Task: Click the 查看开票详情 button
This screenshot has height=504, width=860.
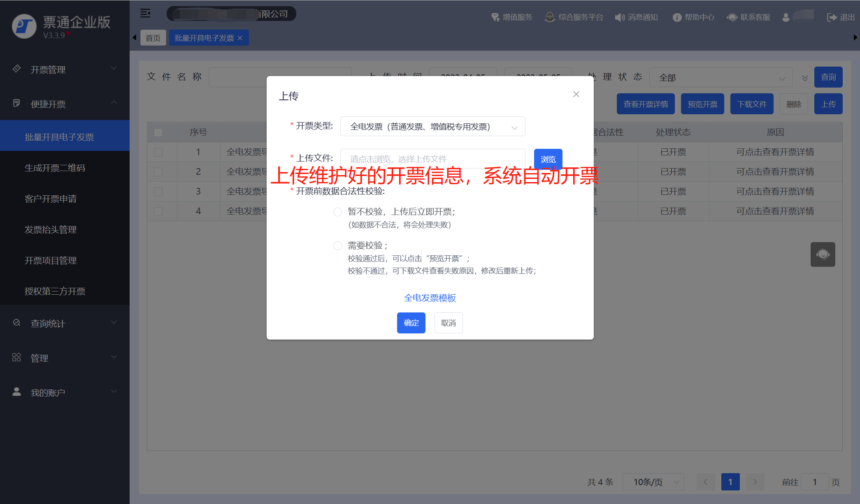Action: click(646, 104)
